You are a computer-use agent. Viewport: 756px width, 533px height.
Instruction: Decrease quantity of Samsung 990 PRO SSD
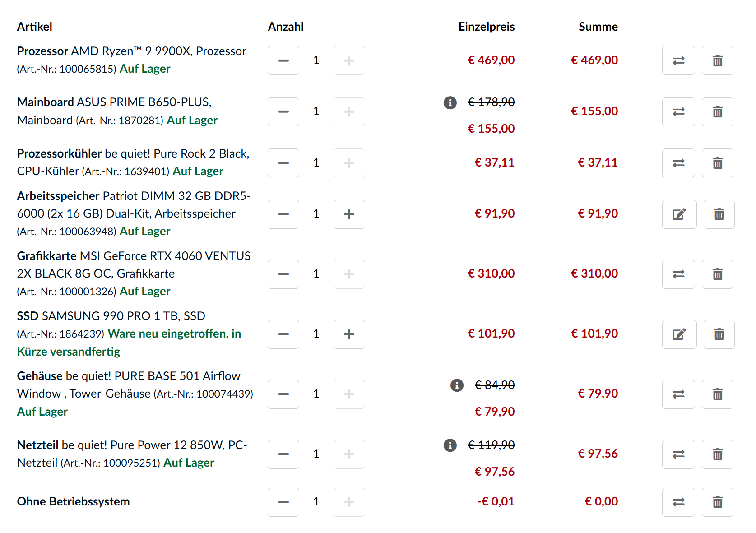pyautogui.click(x=283, y=334)
